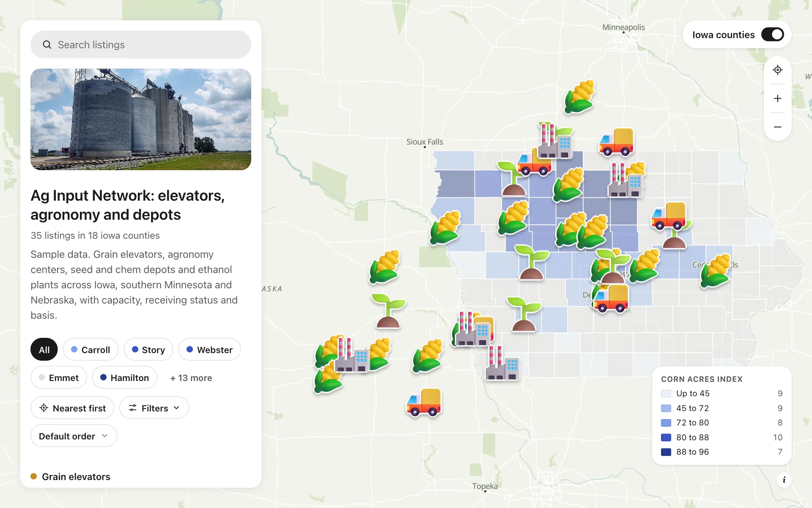Click the factory marker nearest the map legend
This screenshot has height=508, width=812.
(x=502, y=363)
